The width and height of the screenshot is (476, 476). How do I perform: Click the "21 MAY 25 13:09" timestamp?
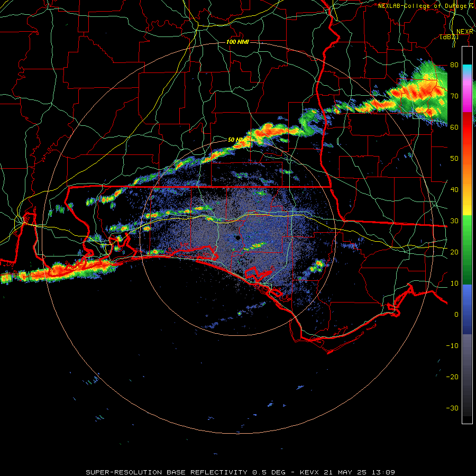pyautogui.click(x=360, y=472)
